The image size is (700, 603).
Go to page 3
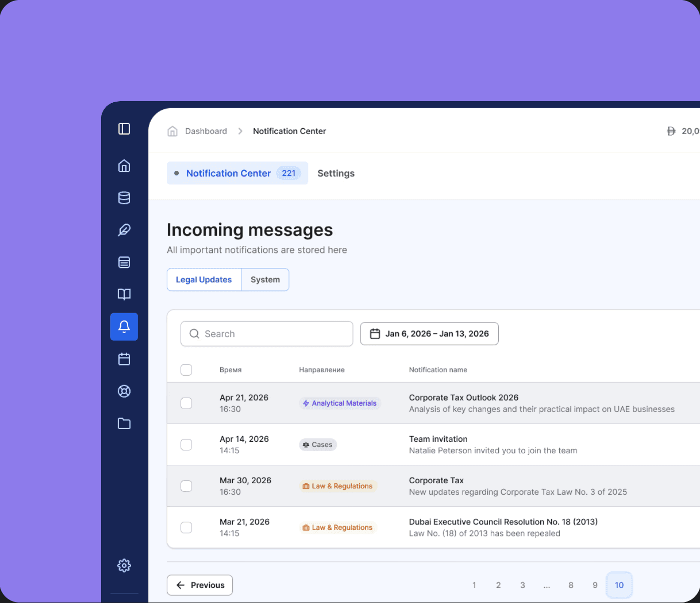click(x=522, y=585)
